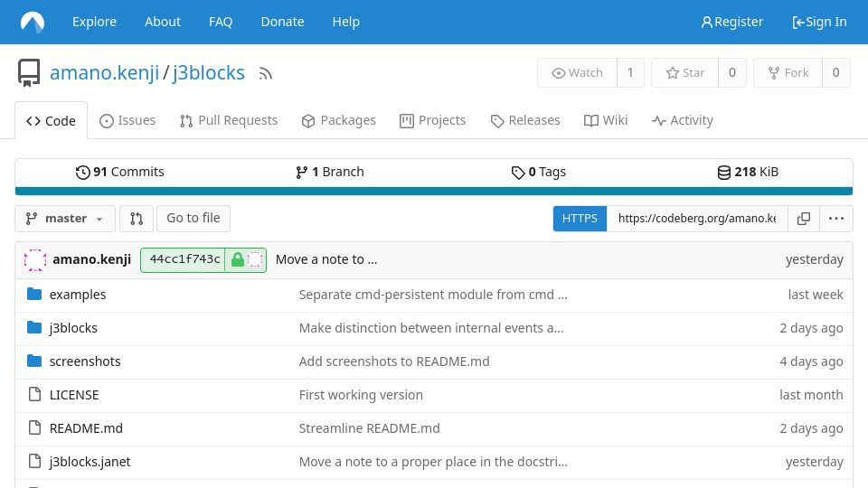
Task: Click the Register link
Action: click(731, 22)
